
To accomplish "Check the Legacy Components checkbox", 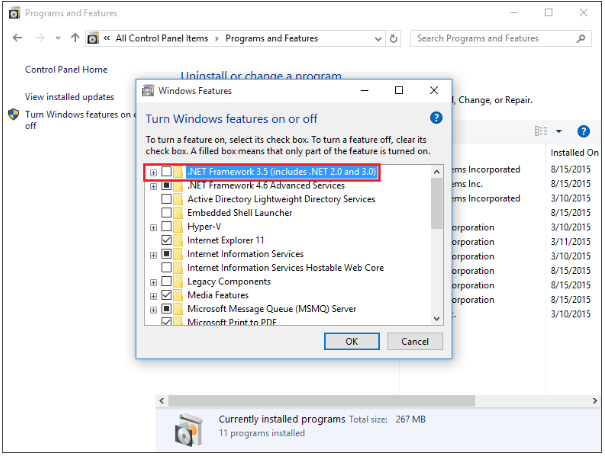I will (166, 281).
